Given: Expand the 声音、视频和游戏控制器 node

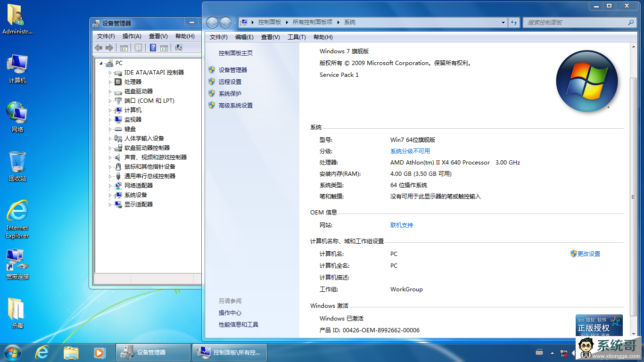Looking at the screenshot, I should (x=110, y=157).
